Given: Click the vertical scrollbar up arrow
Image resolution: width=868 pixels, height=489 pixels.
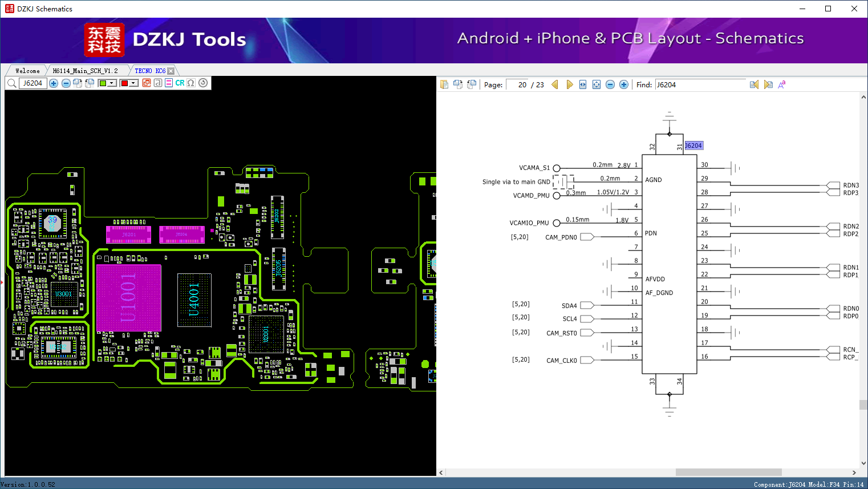Looking at the screenshot, I should click(x=863, y=98).
